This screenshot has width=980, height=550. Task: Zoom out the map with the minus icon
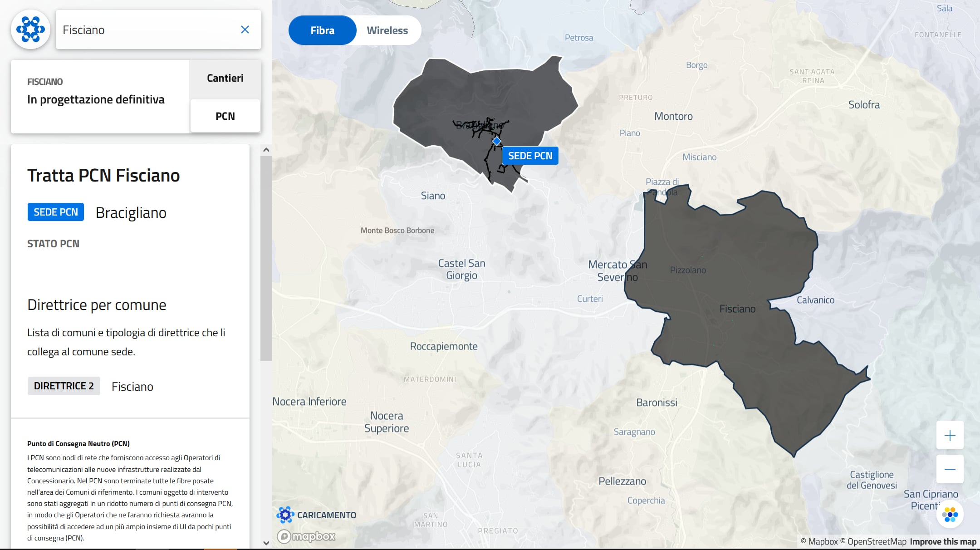(x=950, y=470)
